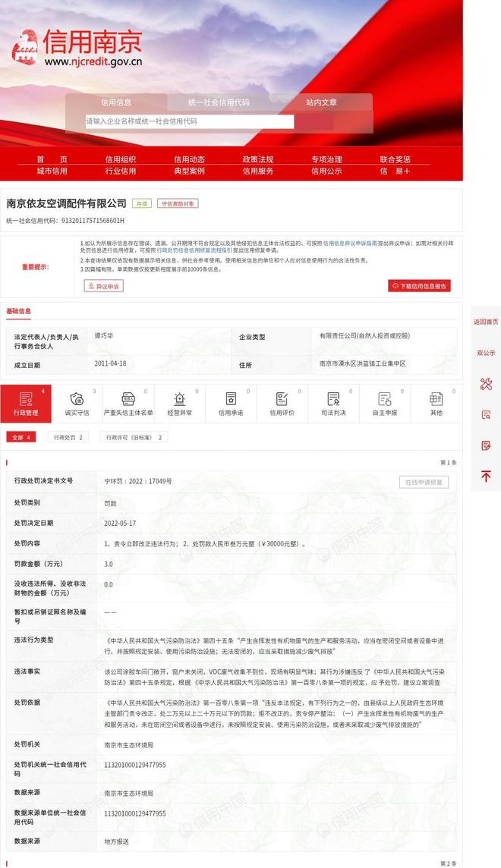This screenshot has width=501, height=868.
Task: Open the 信用信息异议申诉指南 link
Action: 351,243
